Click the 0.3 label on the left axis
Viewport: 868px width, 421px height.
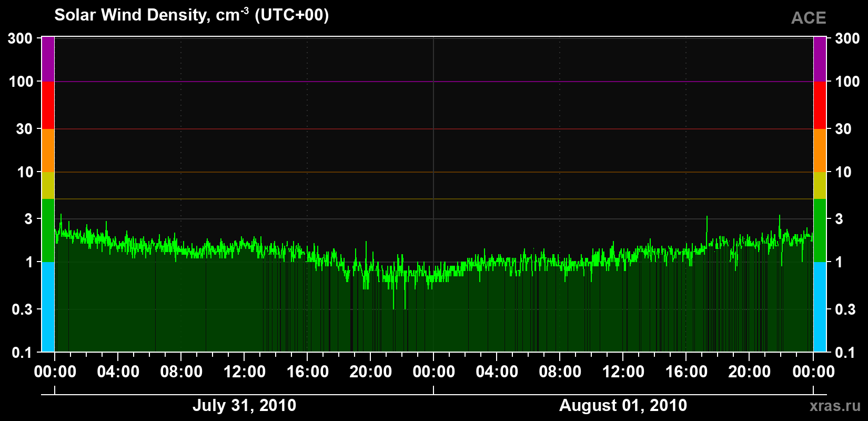coord(22,309)
